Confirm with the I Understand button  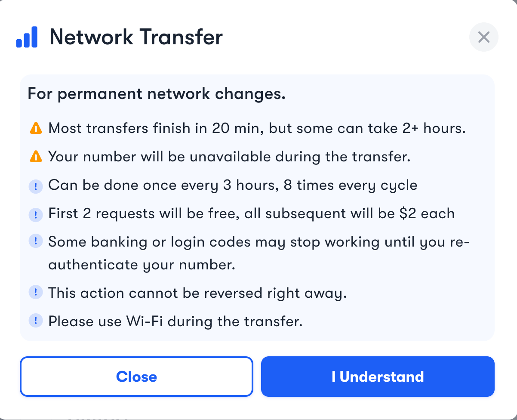click(378, 377)
